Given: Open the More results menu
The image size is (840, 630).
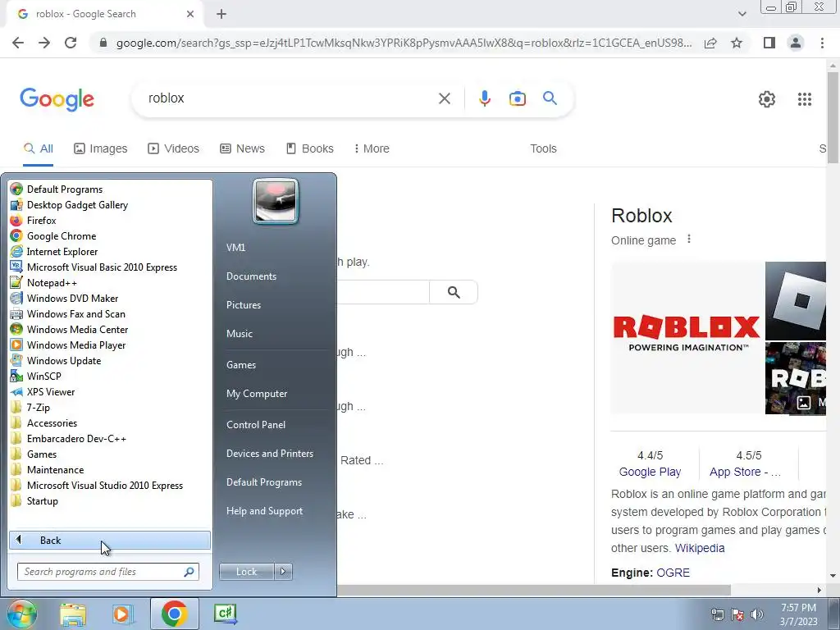Looking at the screenshot, I should click(372, 148).
